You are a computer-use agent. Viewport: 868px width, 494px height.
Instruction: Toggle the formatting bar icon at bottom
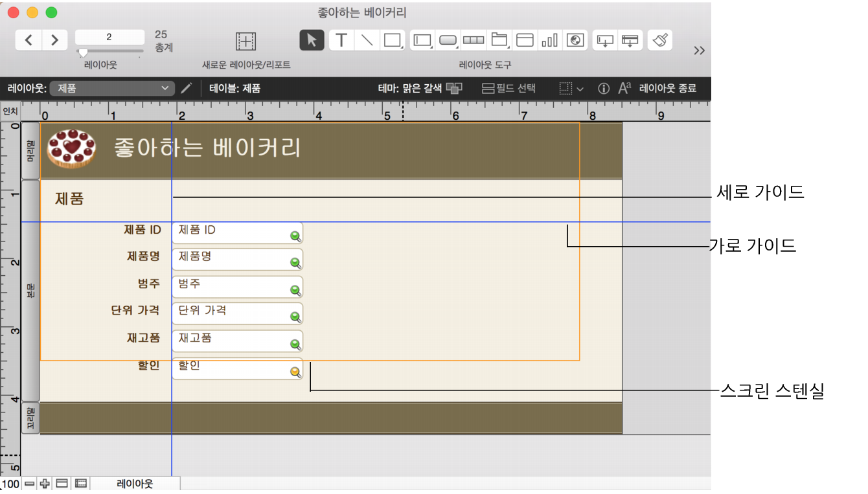coord(81,484)
